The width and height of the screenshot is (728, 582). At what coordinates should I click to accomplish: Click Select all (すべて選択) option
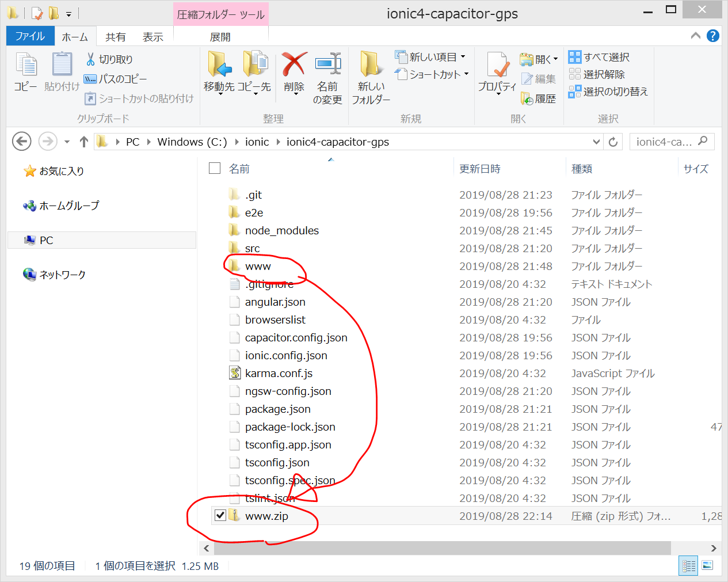(599, 57)
